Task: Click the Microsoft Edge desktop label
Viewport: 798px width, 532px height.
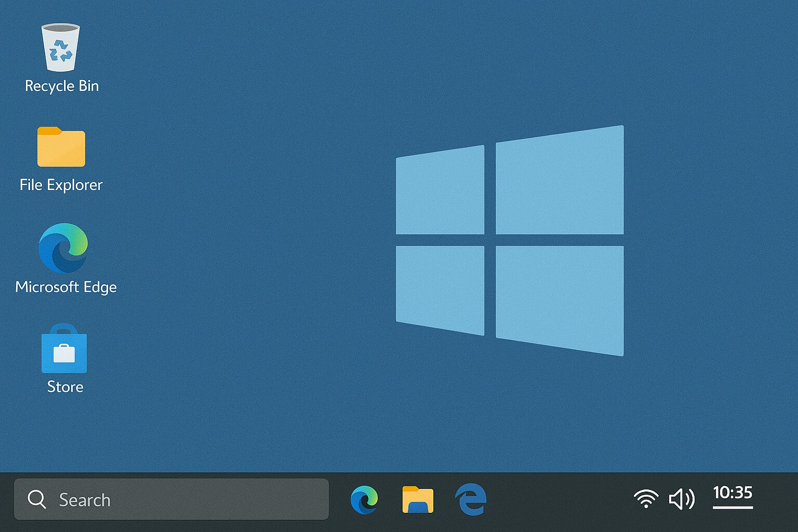Action: 66,286
